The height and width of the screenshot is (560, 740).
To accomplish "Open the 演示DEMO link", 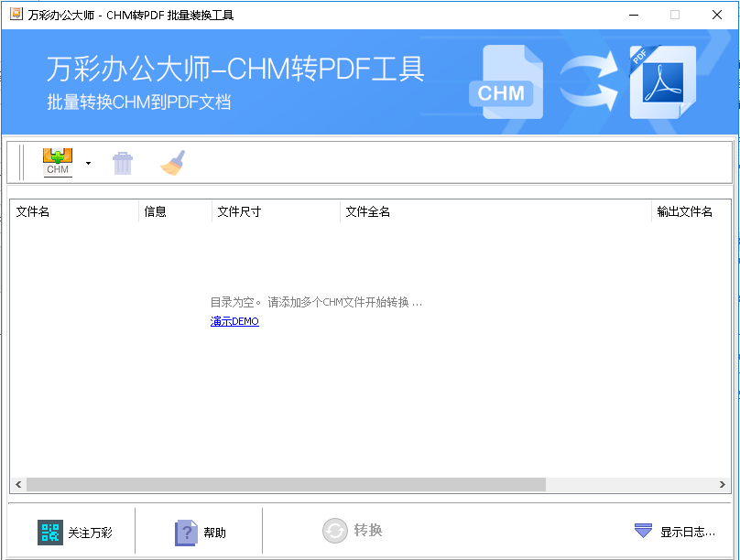I will coord(234,321).
